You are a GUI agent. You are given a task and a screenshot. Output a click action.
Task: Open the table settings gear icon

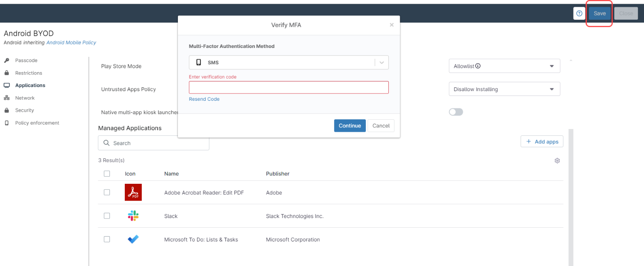557,160
